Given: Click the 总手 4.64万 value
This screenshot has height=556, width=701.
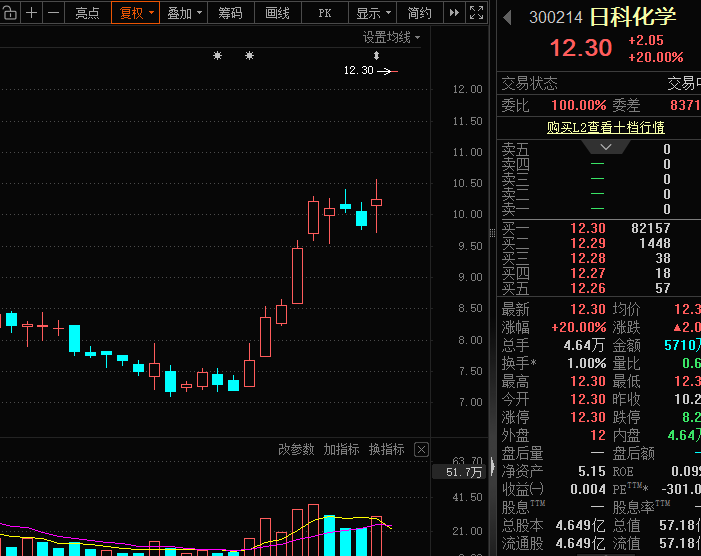Looking at the screenshot, I should pyautogui.click(x=584, y=345).
